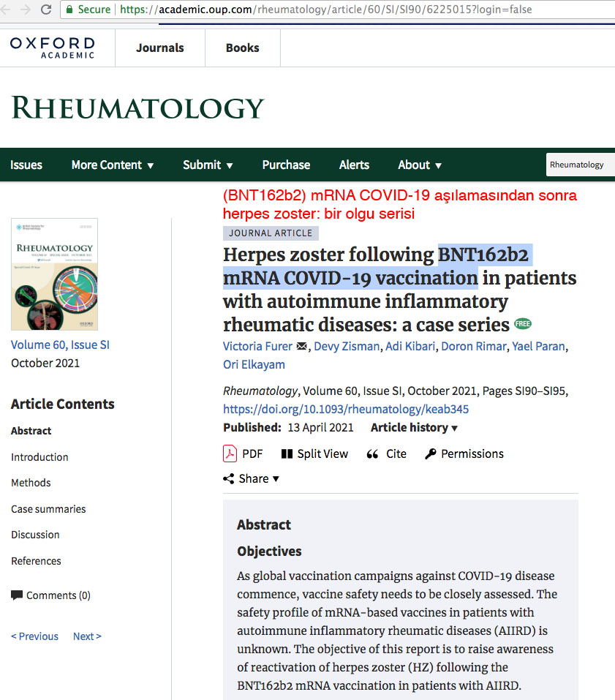Click the forward navigation arrow
The width and height of the screenshot is (615, 700).
26,10
